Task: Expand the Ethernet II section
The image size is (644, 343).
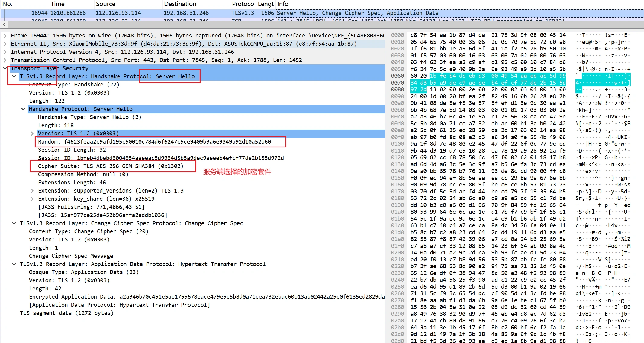Action: coord(5,44)
